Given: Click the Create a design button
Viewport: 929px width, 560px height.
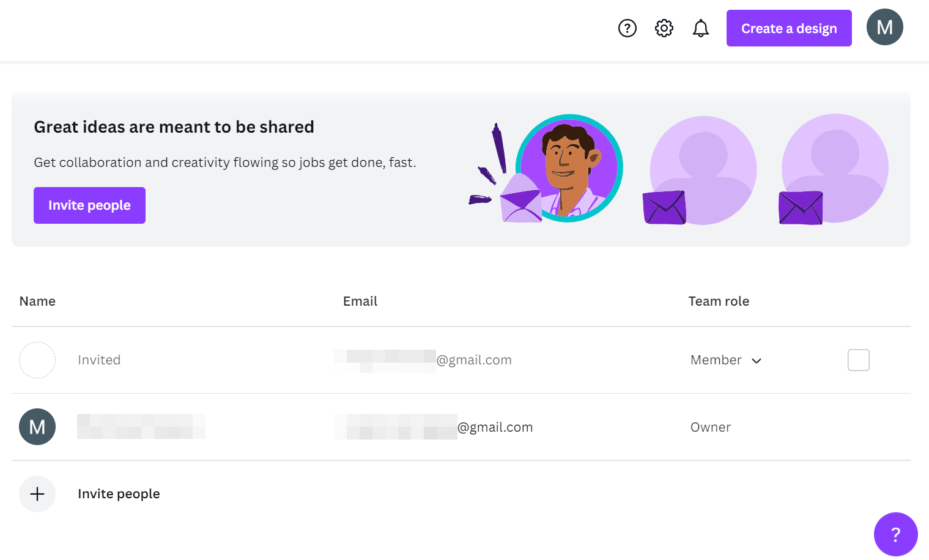Looking at the screenshot, I should (x=789, y=28).
